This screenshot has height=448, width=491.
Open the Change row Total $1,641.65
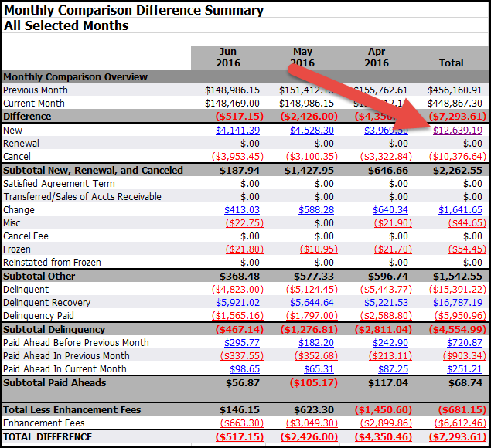pos(460,209)
